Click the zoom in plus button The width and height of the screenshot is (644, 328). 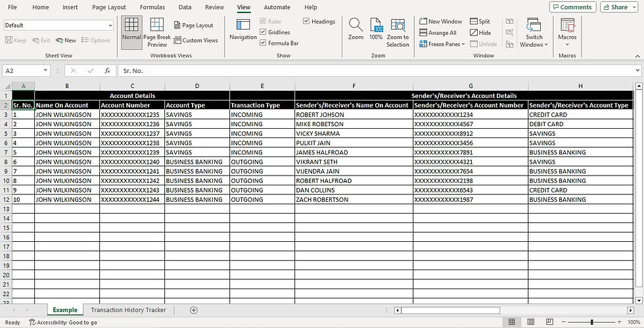pyautogui.click(x=619, y=322)
